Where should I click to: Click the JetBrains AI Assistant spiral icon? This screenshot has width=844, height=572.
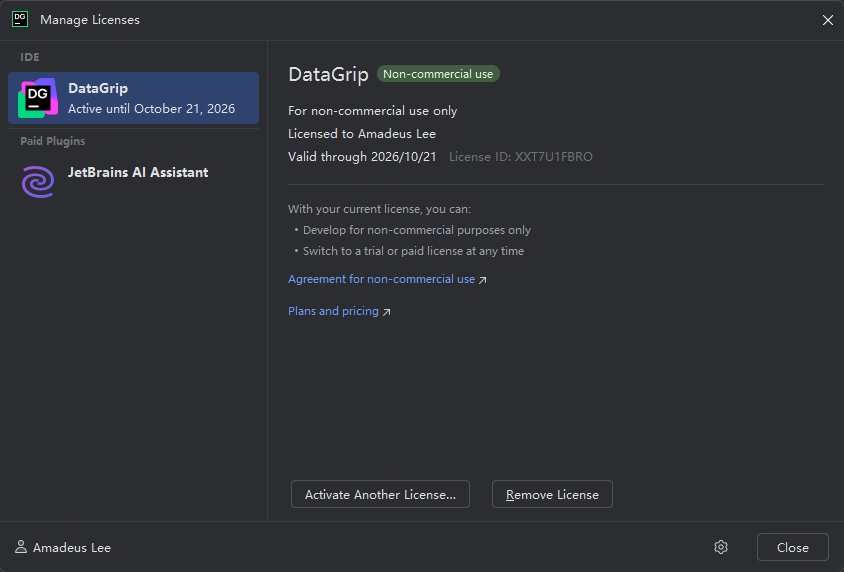click(x=38, y=181)
